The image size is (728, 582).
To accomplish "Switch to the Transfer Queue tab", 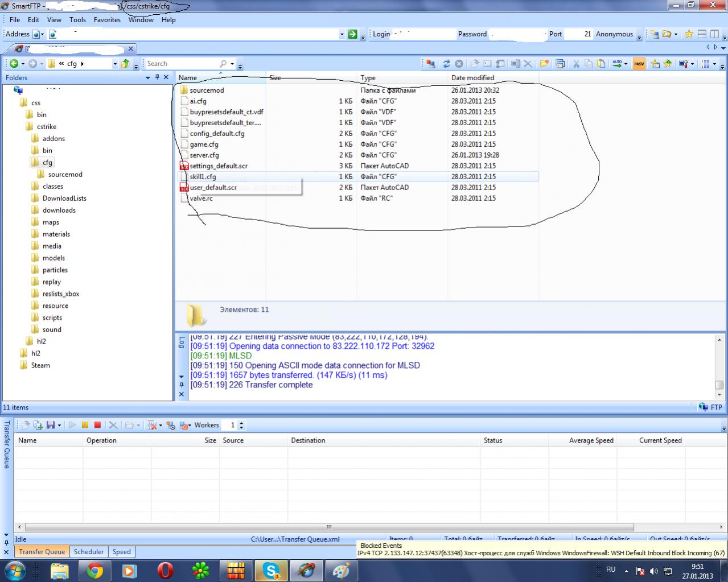I will pos(42,552).
